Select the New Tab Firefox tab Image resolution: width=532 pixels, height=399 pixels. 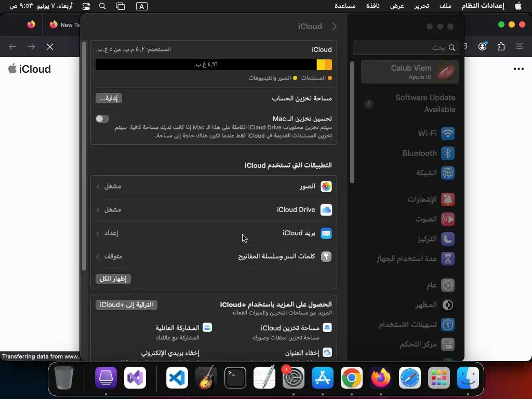(x=64, y=25)
